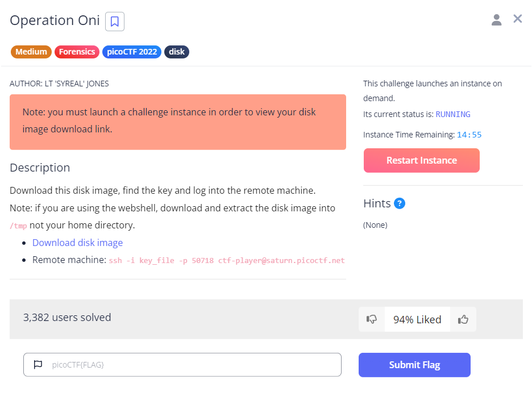Screen dimensions: 532x396
Task: Open the user profile icon
Action: (496, 20)
